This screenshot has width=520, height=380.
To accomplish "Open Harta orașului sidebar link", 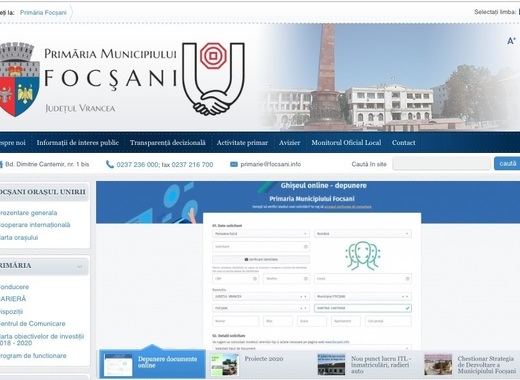I will coord(19,238).
